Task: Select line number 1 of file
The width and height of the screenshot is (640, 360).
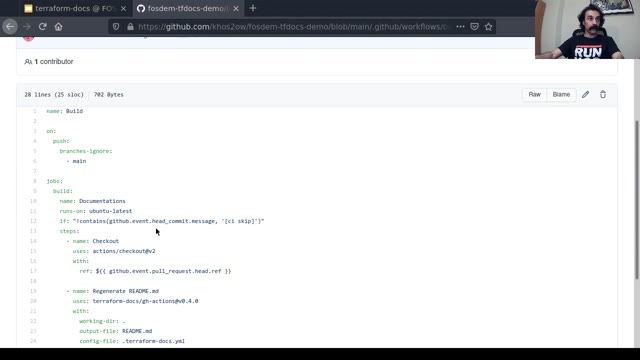Action: click(35, 111)
